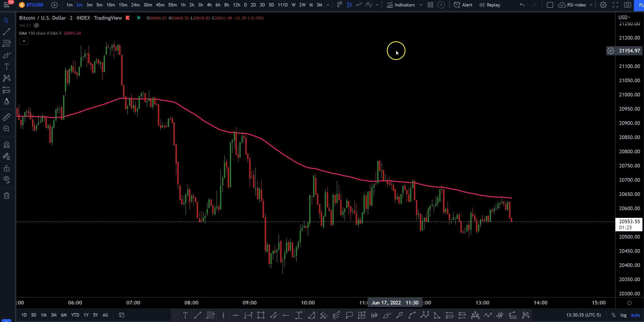Select the Ruler measure tool
The height and width of the screenshot is (322, 644).
coord(6,117)
